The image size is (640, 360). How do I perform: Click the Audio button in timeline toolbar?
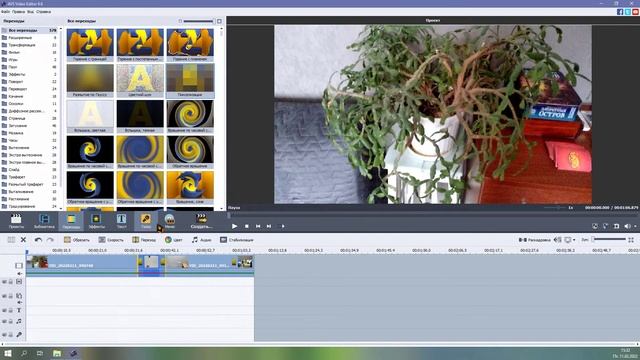coord(202,240)
